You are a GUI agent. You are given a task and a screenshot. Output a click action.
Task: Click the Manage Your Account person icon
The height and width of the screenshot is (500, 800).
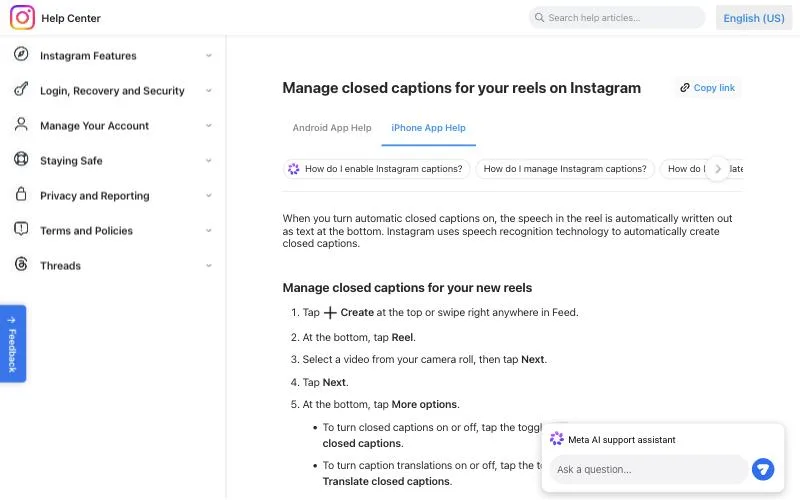[x=21, y=124]
